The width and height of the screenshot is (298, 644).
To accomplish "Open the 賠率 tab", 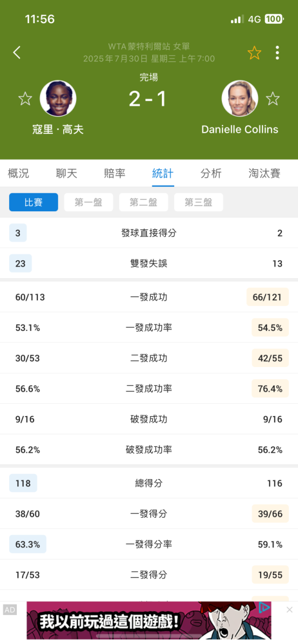I will [115, 173].
